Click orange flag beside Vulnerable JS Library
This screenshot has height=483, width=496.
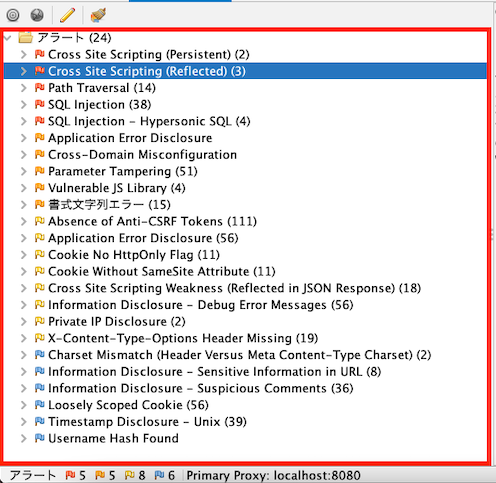tap(40, 188)
